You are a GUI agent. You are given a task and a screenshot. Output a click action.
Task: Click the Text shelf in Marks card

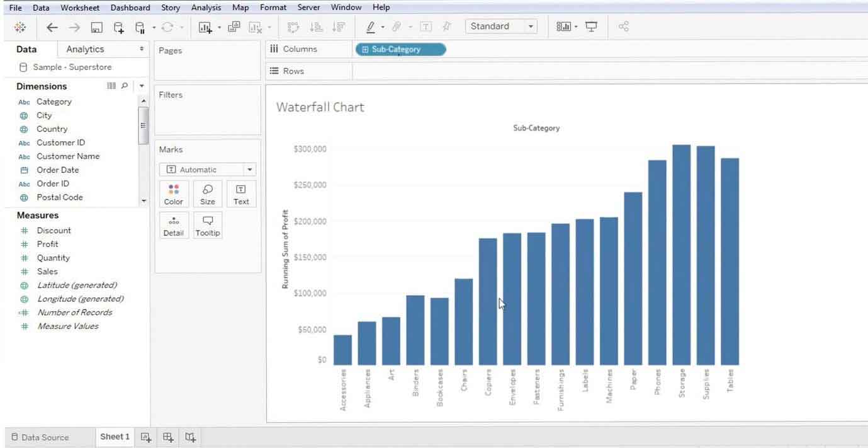point(241,193)
